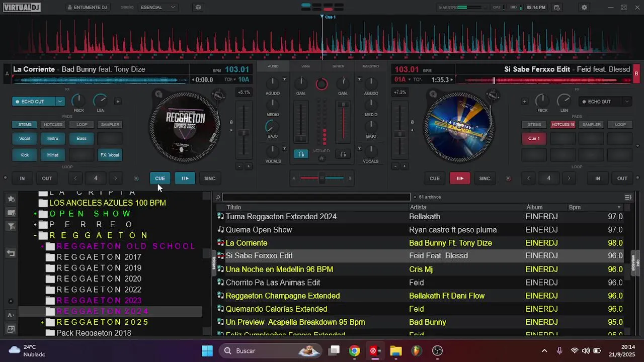Viewport: 644px width, 362px height.
Task: Click the left deck pitch minus button
Action: 239,166
